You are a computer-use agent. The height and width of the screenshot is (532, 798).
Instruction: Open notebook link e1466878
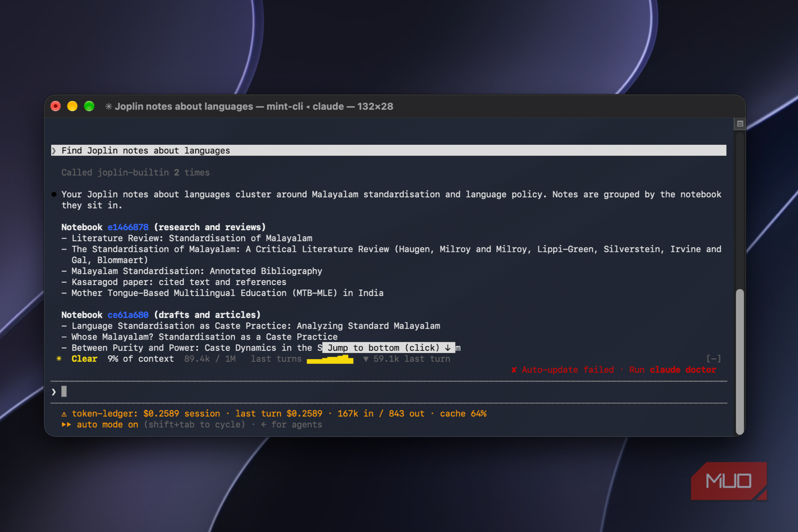tap(128, 227)
